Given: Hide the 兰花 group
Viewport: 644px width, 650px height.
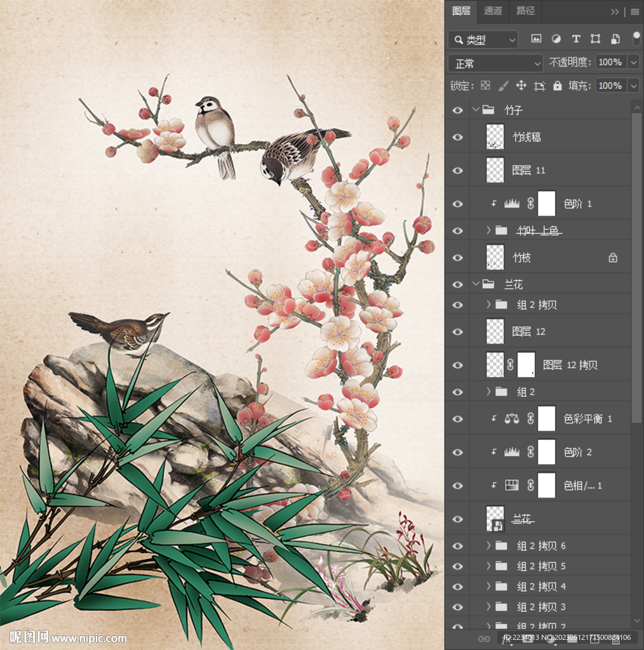Looking at the screenshot, I should tap(457, 285).
